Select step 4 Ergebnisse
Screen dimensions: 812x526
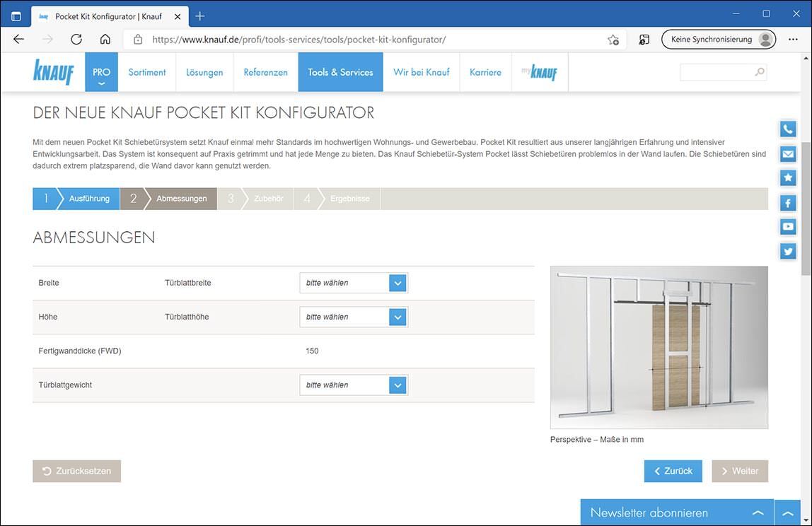[337, 199]
